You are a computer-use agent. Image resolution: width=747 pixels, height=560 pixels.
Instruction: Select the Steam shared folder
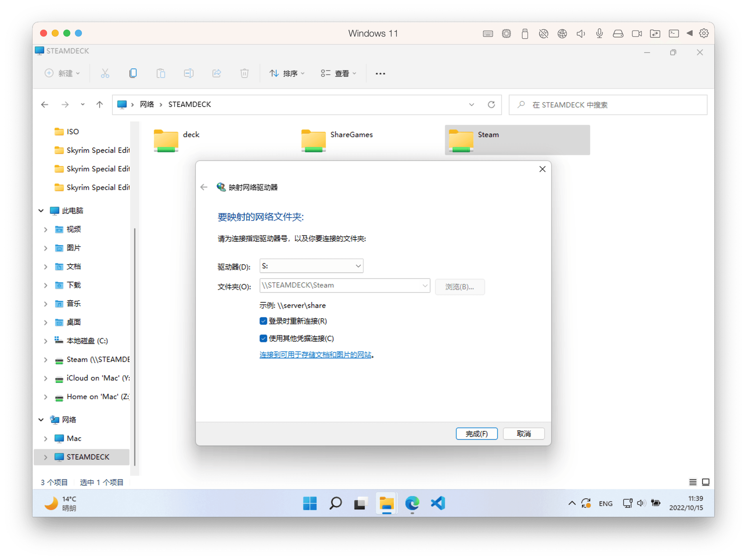coord(517,140)
